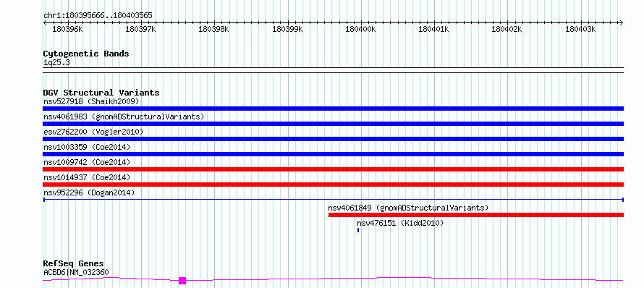The width and height of the screenshot is (644, 288).
Task: Open the ACBD6|NM_032360 gene label
Action: 76,272
